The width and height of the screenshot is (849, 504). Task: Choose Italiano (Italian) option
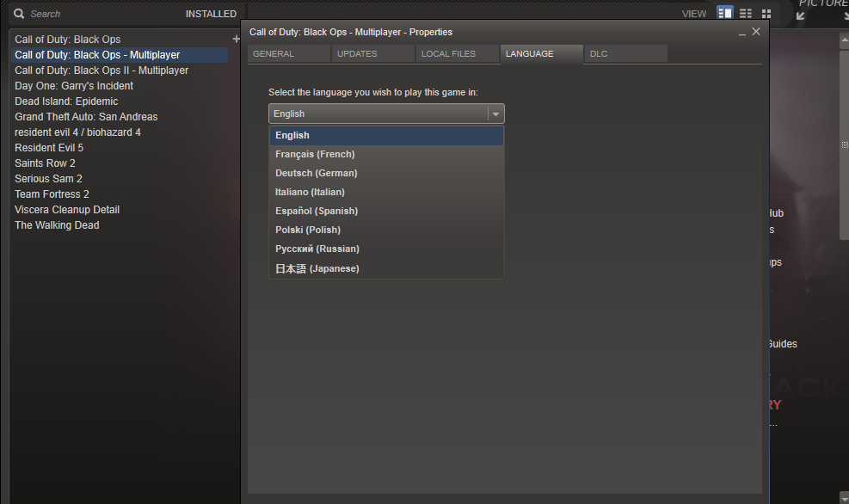[x=386, y=192]
